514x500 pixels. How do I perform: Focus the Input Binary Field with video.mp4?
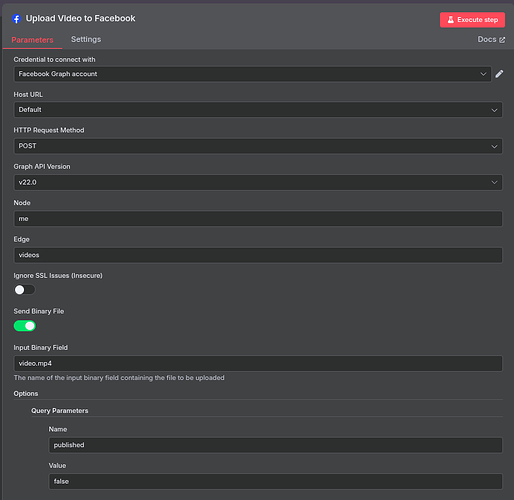(258, 363)
